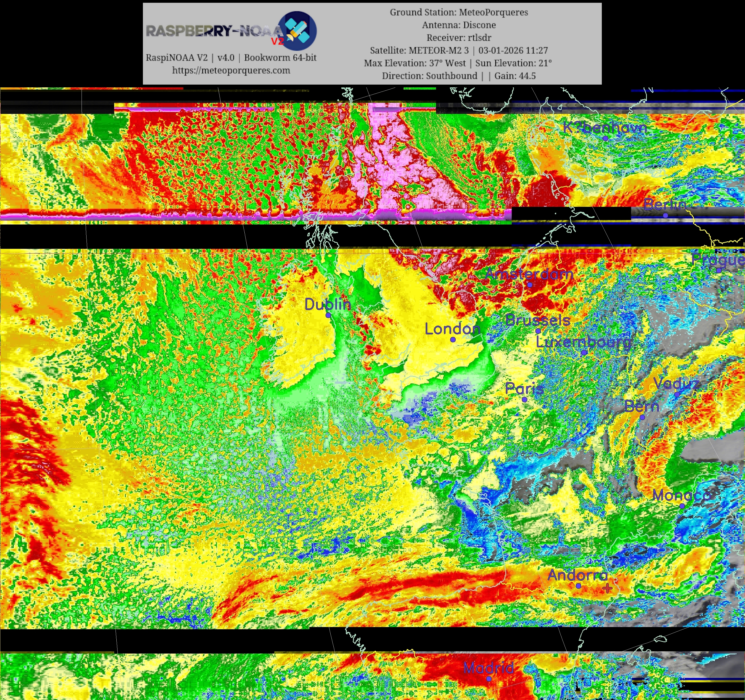Click the Monaco city marker dot
This screenshot has width=745, height=700.
[x=682, y=506]
